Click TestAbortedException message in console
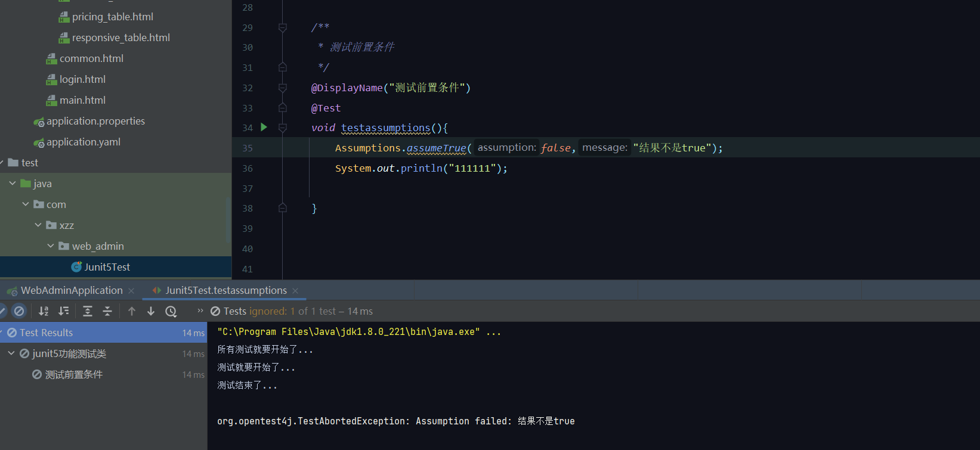The height and width of the screenshot is (450, 980). click(396, 421)
